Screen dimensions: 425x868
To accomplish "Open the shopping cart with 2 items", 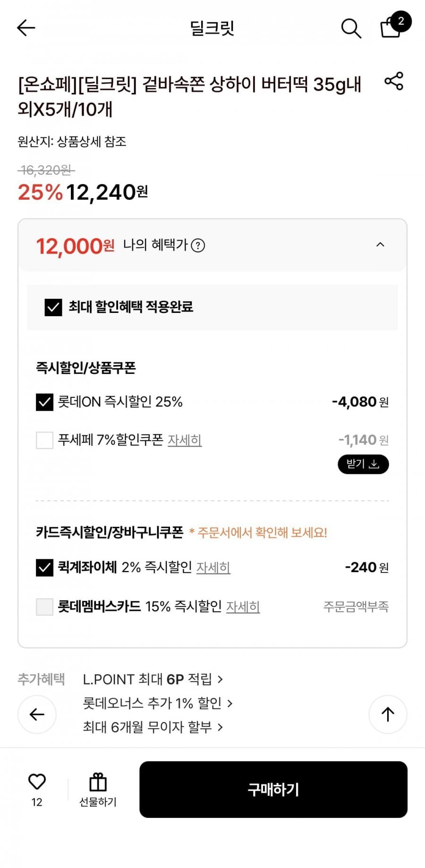I will 391,27.
